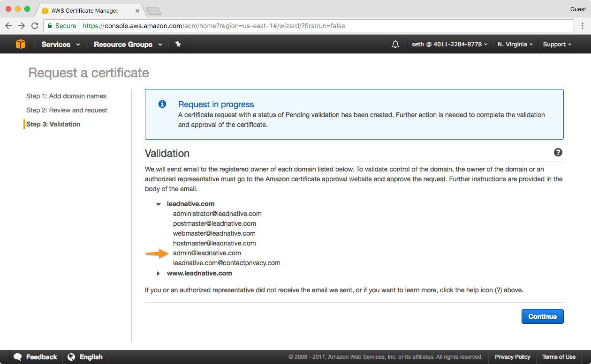
Task: Click the Validation help question mark icon
Action: pyautogui.click(x=558, y=152)
